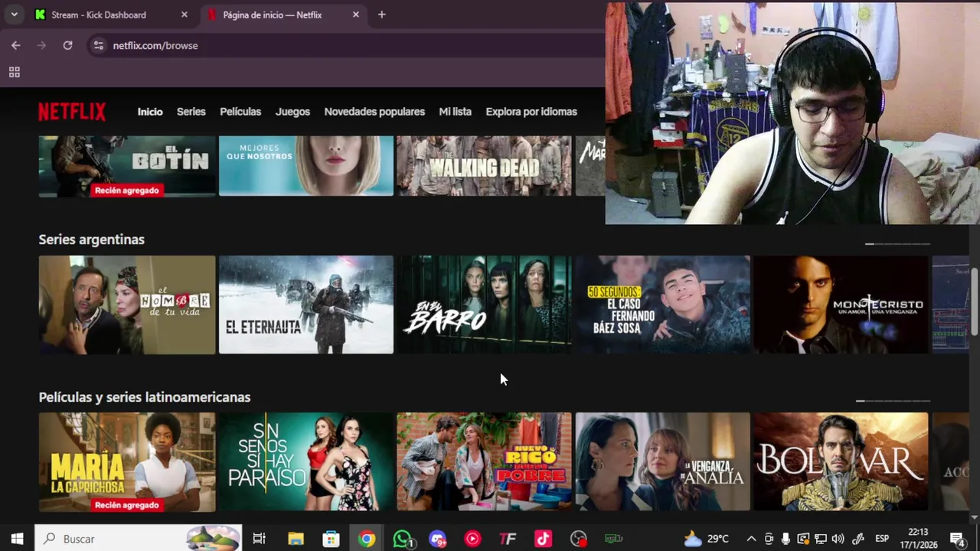980x551 pixels.
Task: Select El Botín thumbnail
Action: tap(127, 166)
